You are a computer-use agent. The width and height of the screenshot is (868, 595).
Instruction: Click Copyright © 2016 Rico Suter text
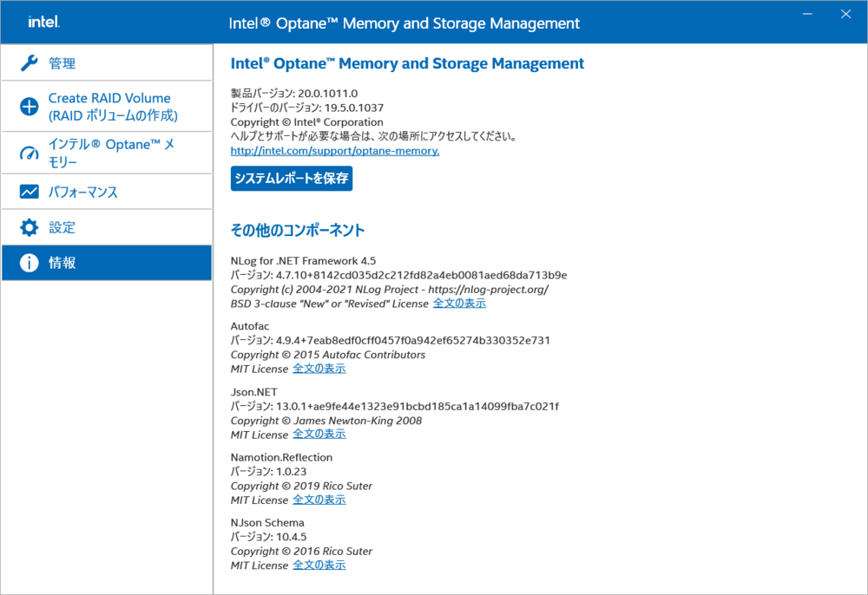[x=301, y=551]
